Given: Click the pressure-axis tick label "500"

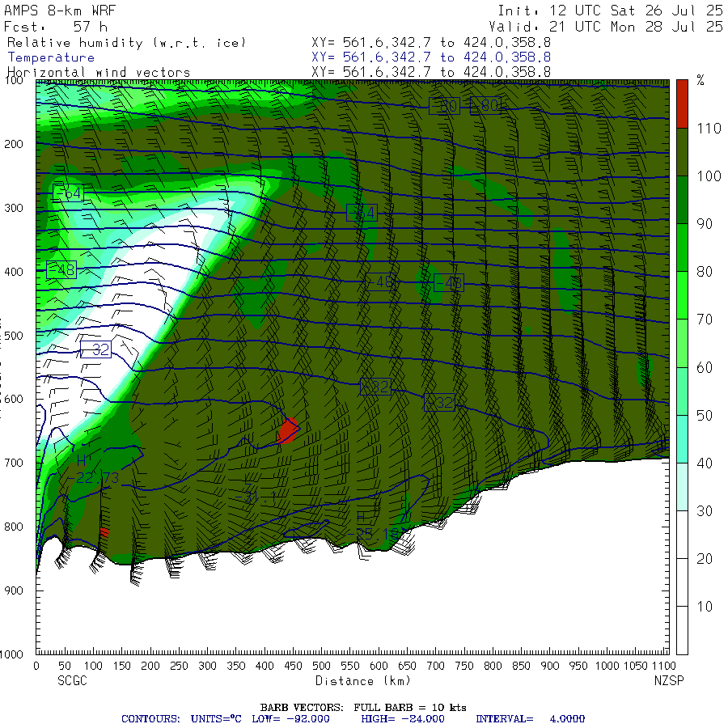Looking at the screenshot, I should pos(14,336).
